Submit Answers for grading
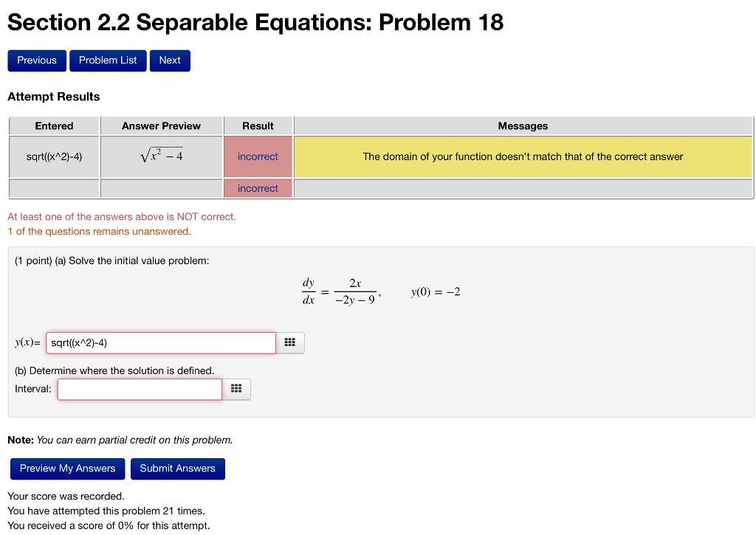The width and height of the screenshot is (756, 535). [x=177, y=469]
